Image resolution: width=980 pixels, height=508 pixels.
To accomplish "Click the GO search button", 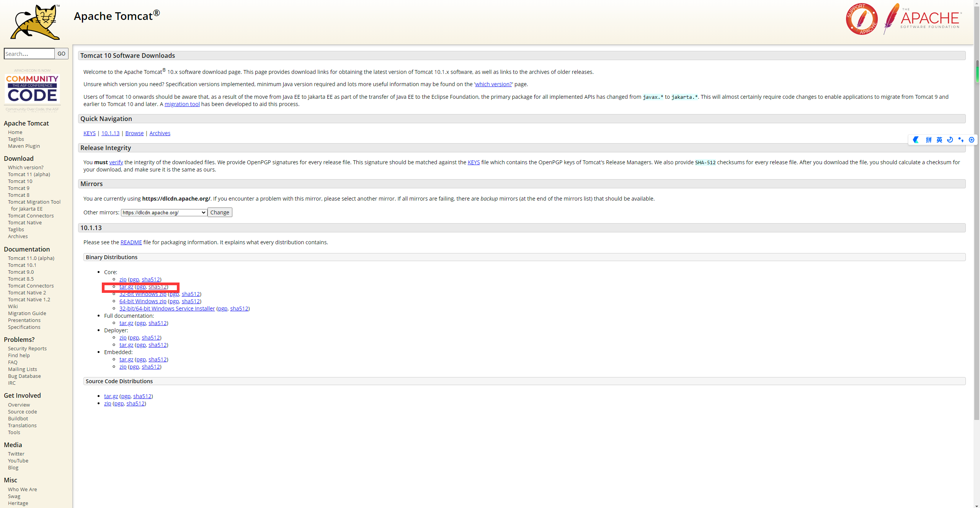I will [61, 54].
